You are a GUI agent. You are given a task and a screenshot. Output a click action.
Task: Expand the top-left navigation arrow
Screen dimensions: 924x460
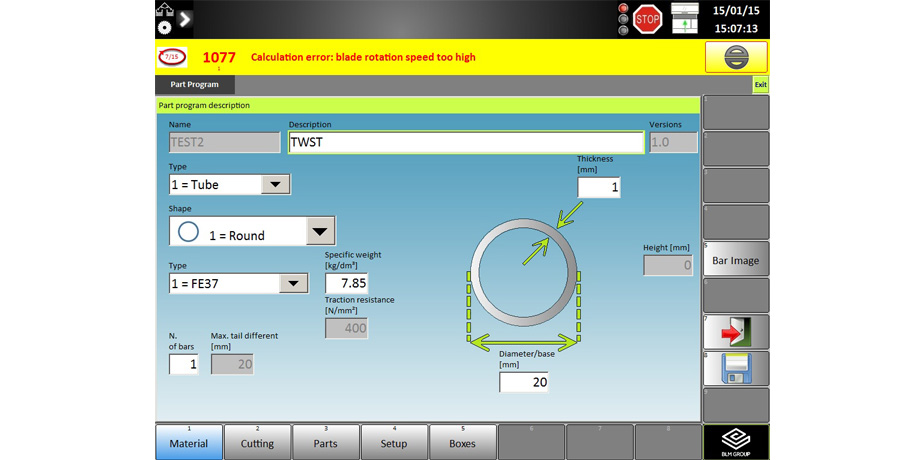185,18
